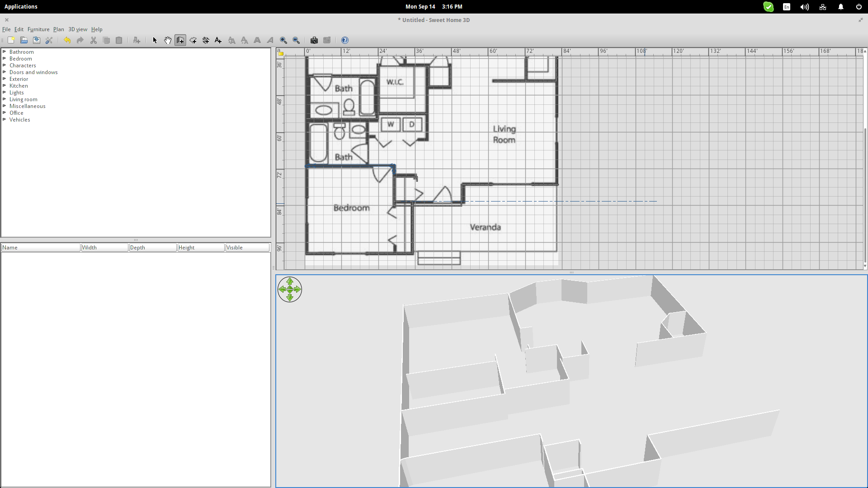Screen dimensions: 868x488
Task: Save the current home
Action: tap(37, 40)
